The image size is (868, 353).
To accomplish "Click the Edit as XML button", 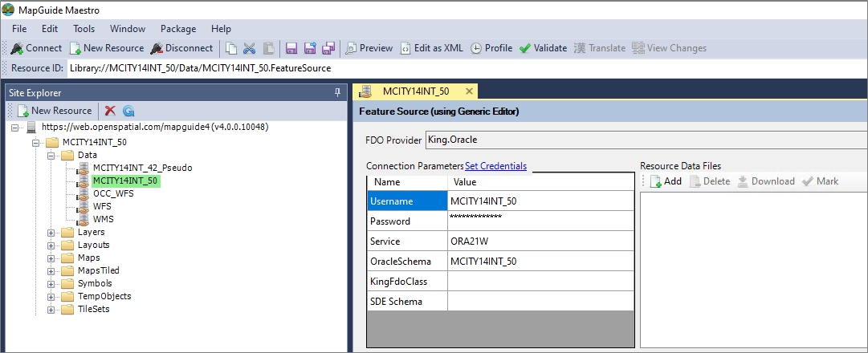I will click(431, 48).
